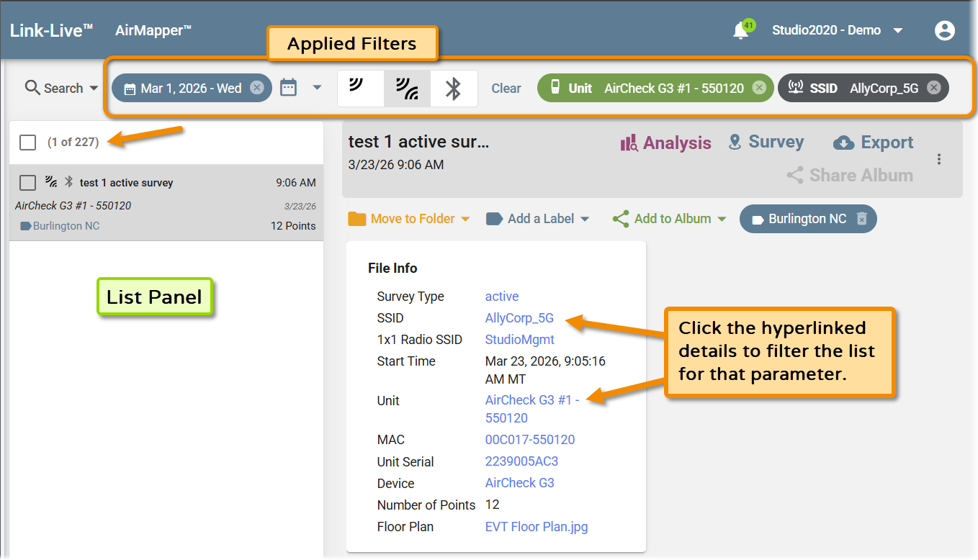Toggle the passive survey filter icon
This screenshot has width=978, height=560.
[360, 88]
